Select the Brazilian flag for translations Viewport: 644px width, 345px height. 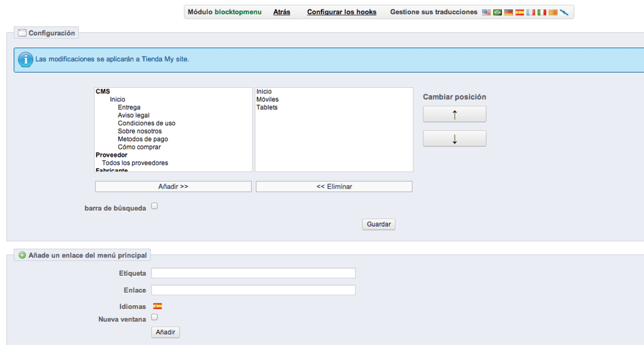coord(498,12)
